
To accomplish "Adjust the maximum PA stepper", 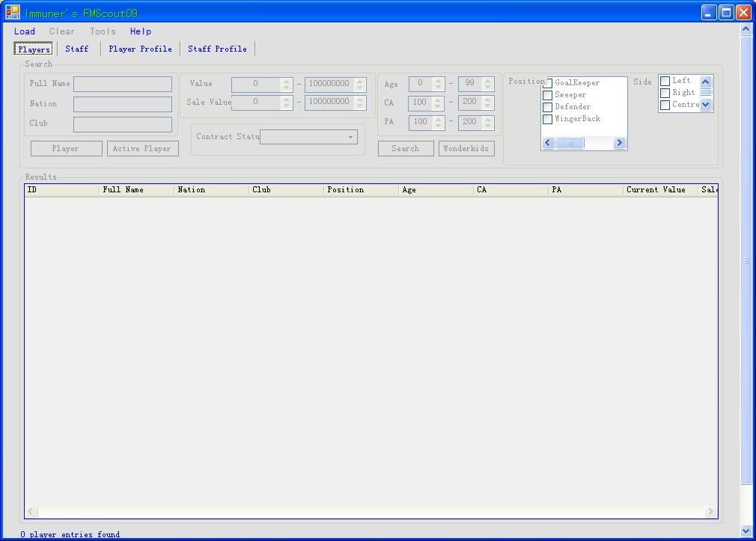I will point(488,123).
